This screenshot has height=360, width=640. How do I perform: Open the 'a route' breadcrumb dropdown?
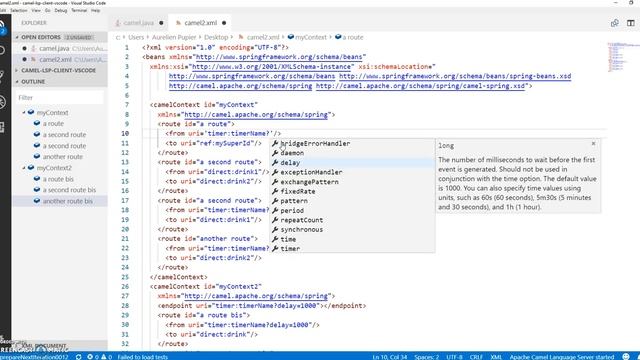tap(349, 37)
